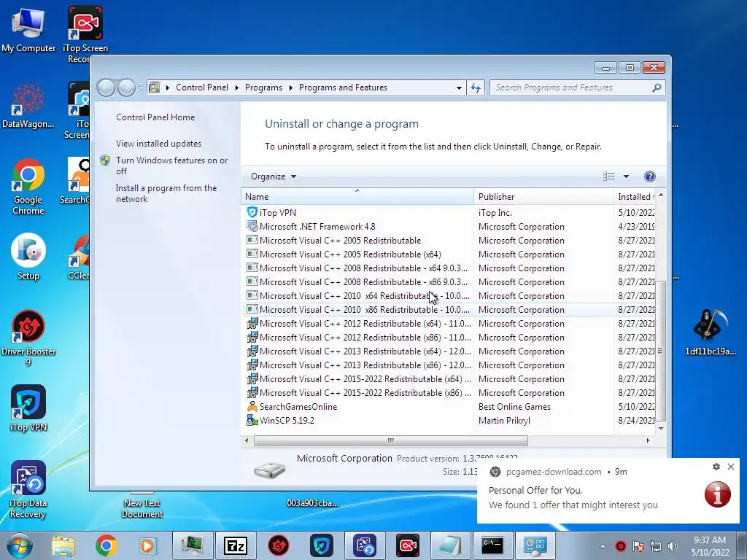Change view using the view icon button
747x560 pixels.
point(609,176)
